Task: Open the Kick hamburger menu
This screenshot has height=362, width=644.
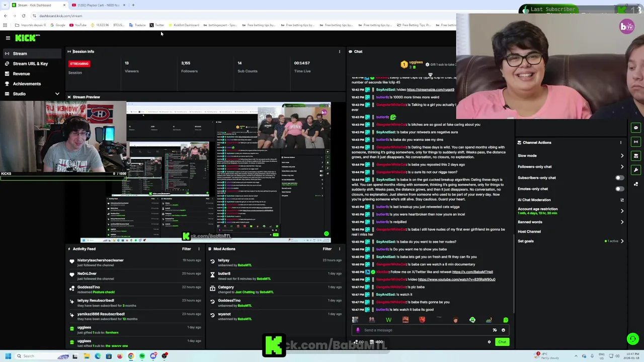Action: [x=8, y=38]
